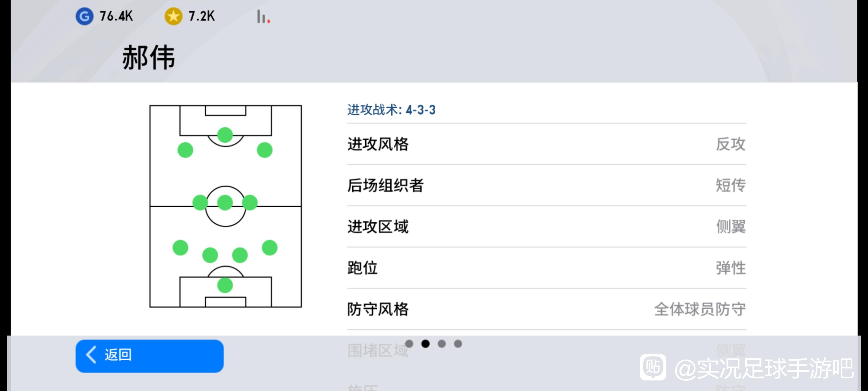Screen dimensions: 868x391
Task: Switch to the first page indicator dot
Action: coord(409,344)
